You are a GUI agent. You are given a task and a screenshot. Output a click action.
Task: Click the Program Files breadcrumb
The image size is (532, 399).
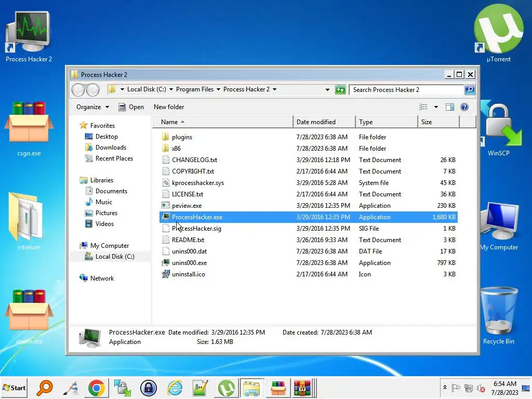click(x=195, y=89)
